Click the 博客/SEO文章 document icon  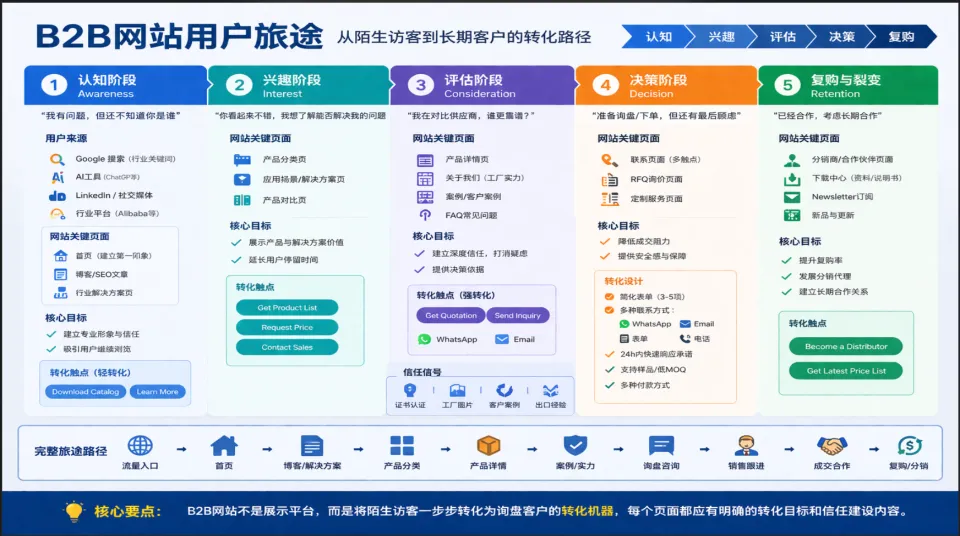click(x=61, y=274)
